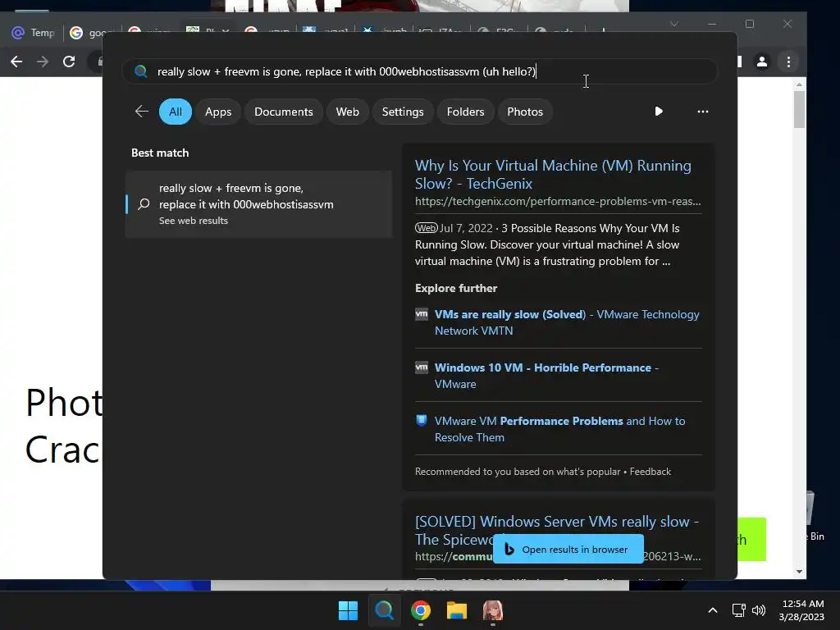Click VMware icon beside VMs are really slow
Screen dimensions: 840x630
coord(422,314)
